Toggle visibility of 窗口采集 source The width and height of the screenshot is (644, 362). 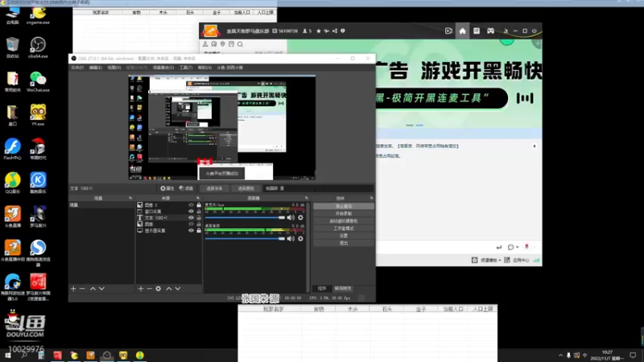[x=191, y=212]
